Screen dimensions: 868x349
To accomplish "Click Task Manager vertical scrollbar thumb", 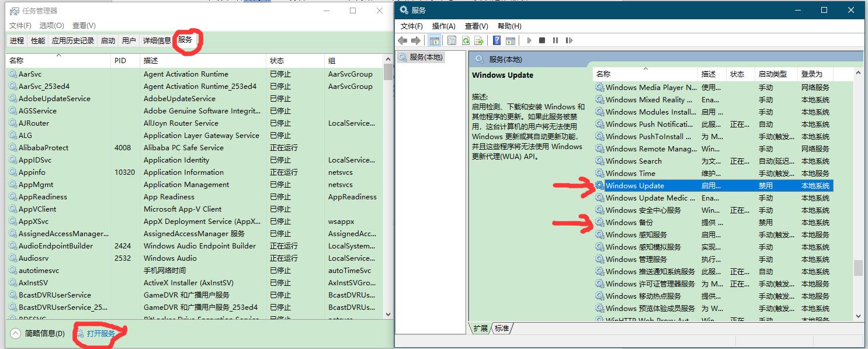I will tap(388, 72).
